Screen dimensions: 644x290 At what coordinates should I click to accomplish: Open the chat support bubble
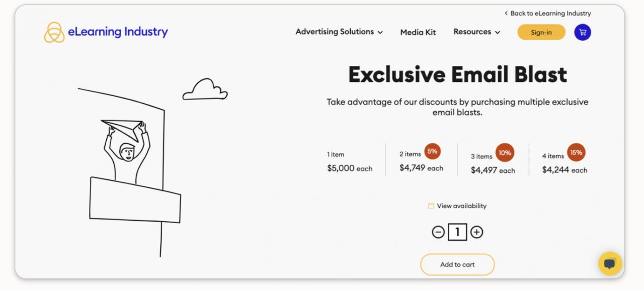tap(610, 263)
